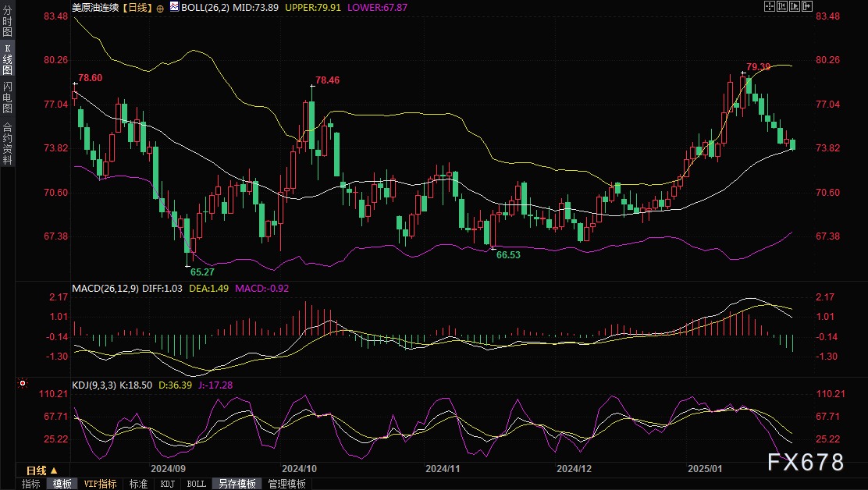The width and height of the screenshot is (868, 490).
Task: Click the 管理模板 button
Action: point(286,484)
